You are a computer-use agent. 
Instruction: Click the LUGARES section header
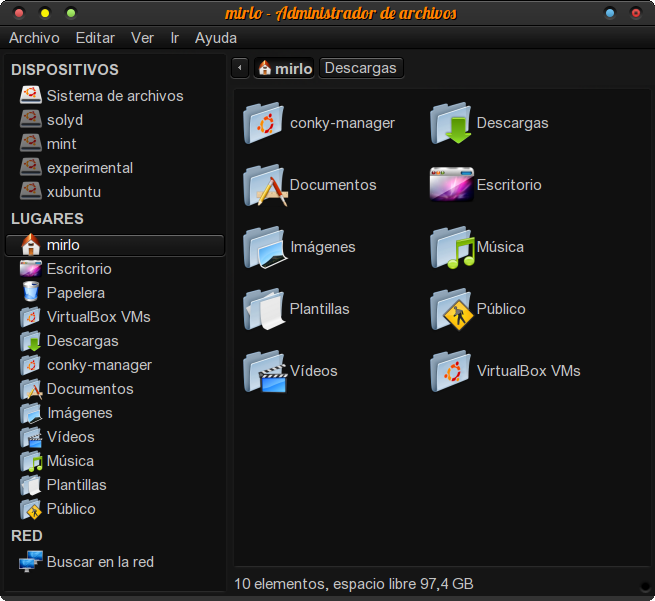47,218
